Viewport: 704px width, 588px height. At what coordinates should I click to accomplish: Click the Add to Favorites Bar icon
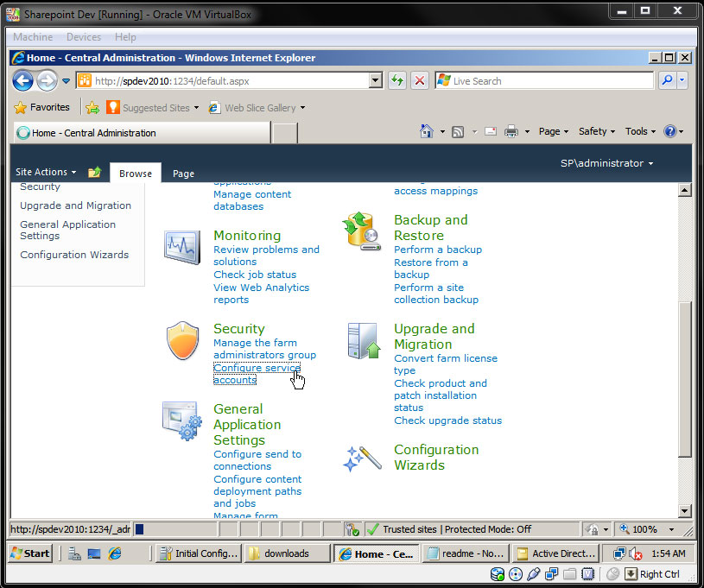click(x=92, y=108)
